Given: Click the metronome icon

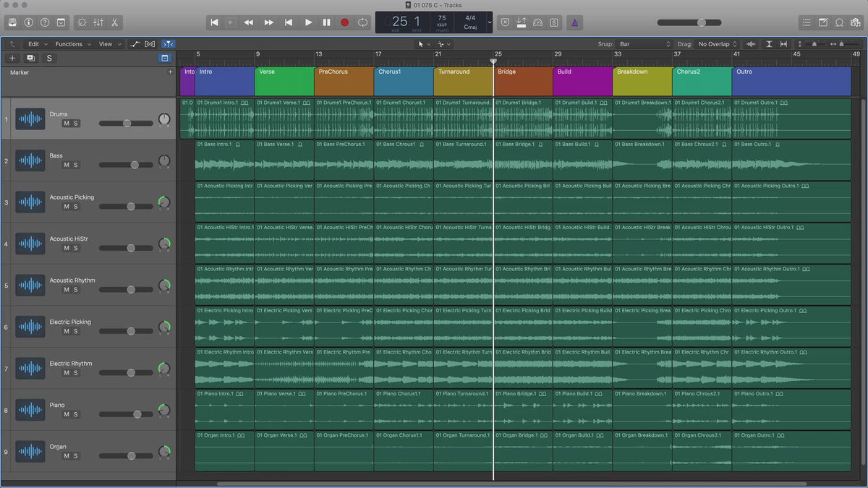Looking at the screenshot, I should pyautogui.click(x=574, y=22).
